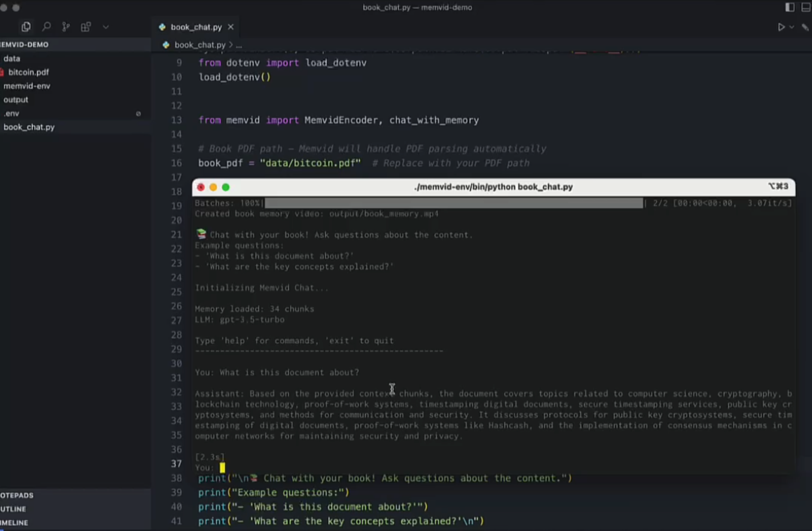This screenshot has height=531, width=812.
Task: Toggle the primary sidebar layout button
Action: [x=790, y=7]
